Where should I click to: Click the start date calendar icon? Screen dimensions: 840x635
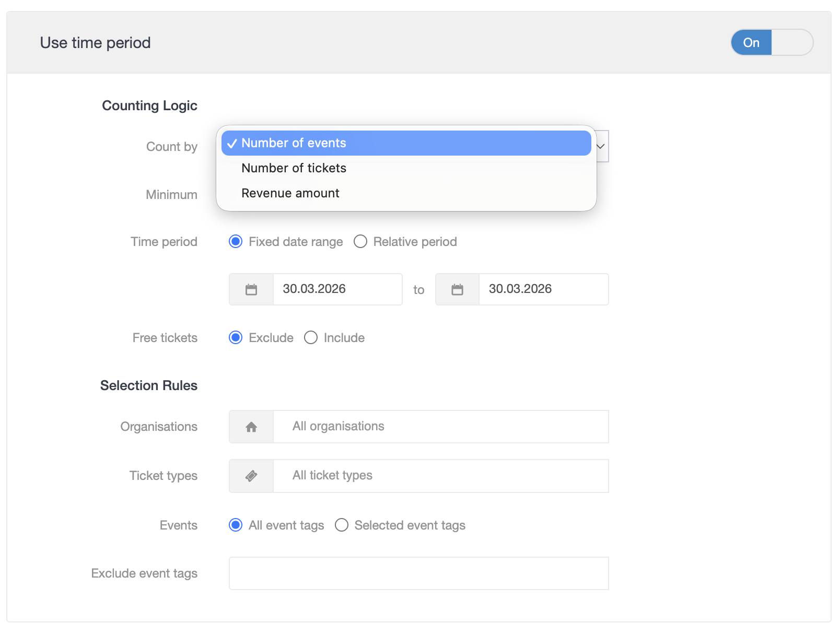coord(251,289)
